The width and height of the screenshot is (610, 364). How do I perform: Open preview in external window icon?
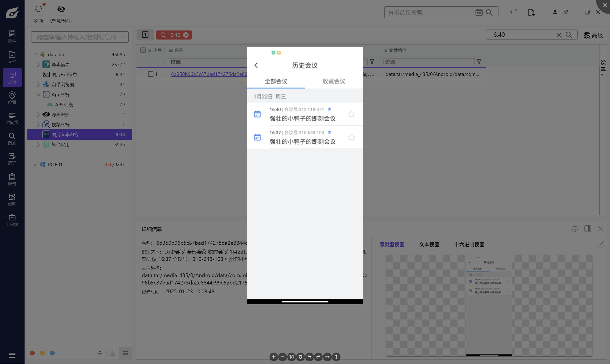coord(601,244)
